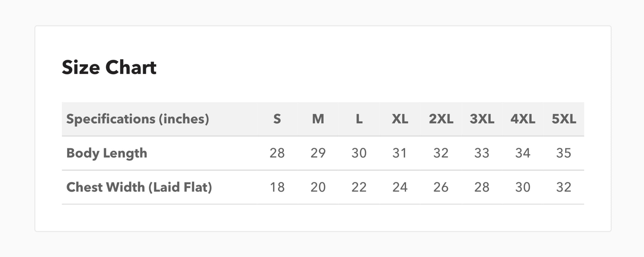Click the S size column header
Image resolution: width=644 pixels, height=257 pixels.
pos(277,119)
